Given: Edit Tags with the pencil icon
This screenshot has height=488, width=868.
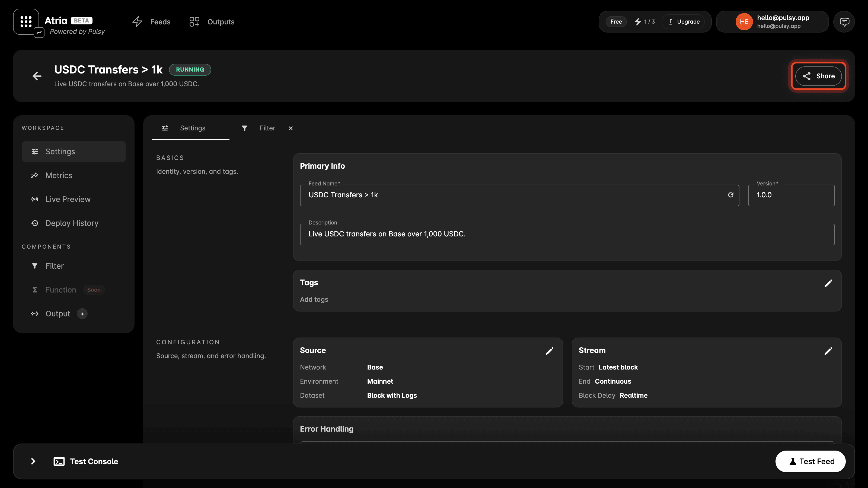Looking at the screenshot, I should point(828,283).
